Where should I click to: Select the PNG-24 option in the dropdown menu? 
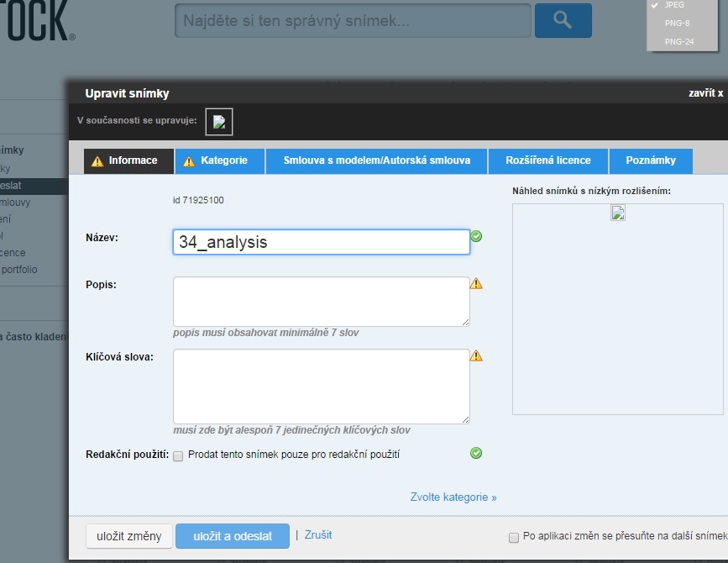(x=679, y=42)
